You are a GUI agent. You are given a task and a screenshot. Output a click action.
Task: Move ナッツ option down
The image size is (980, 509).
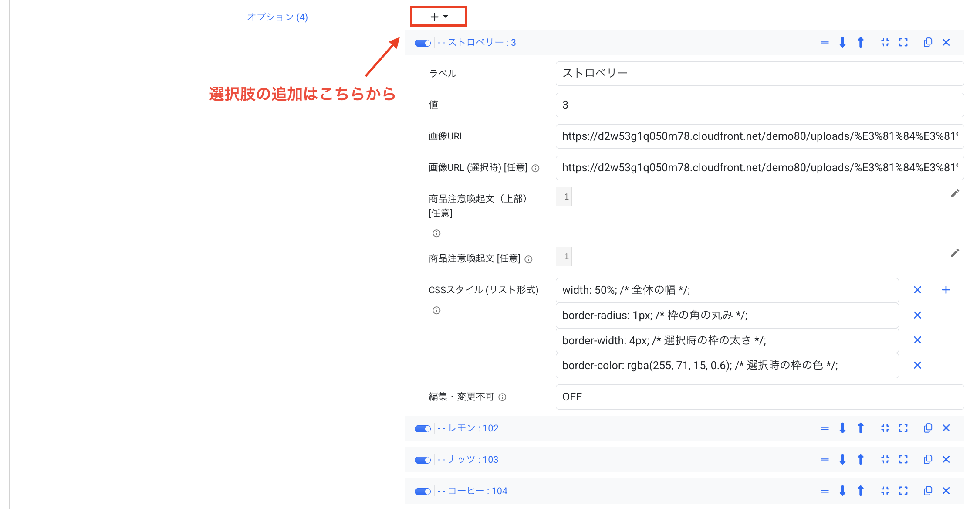[x=842, y=459]
